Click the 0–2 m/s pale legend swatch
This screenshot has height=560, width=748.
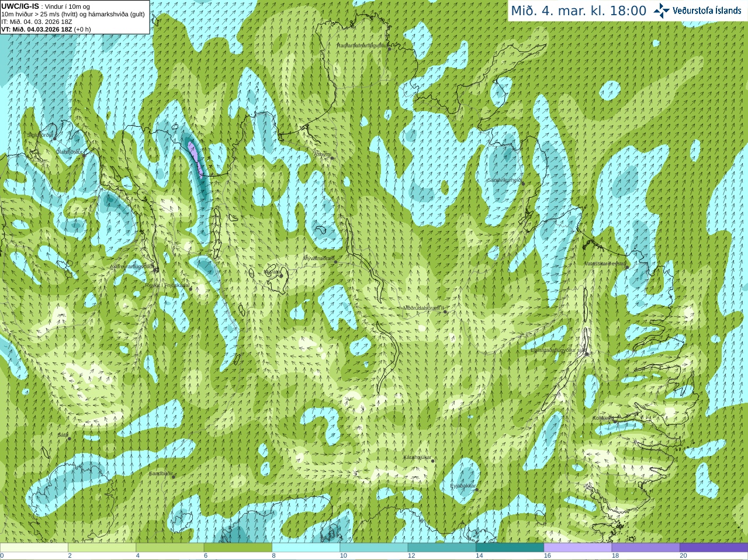tap(34, 548)
